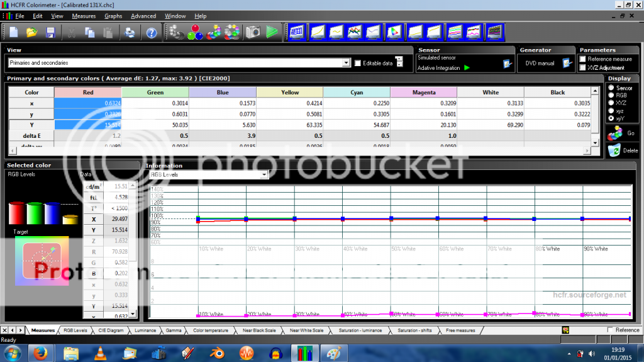Open sensor configuration icon in Sensor panel
Screen dimensions: 644x362
pyautogui.click(x=507, y=63)
